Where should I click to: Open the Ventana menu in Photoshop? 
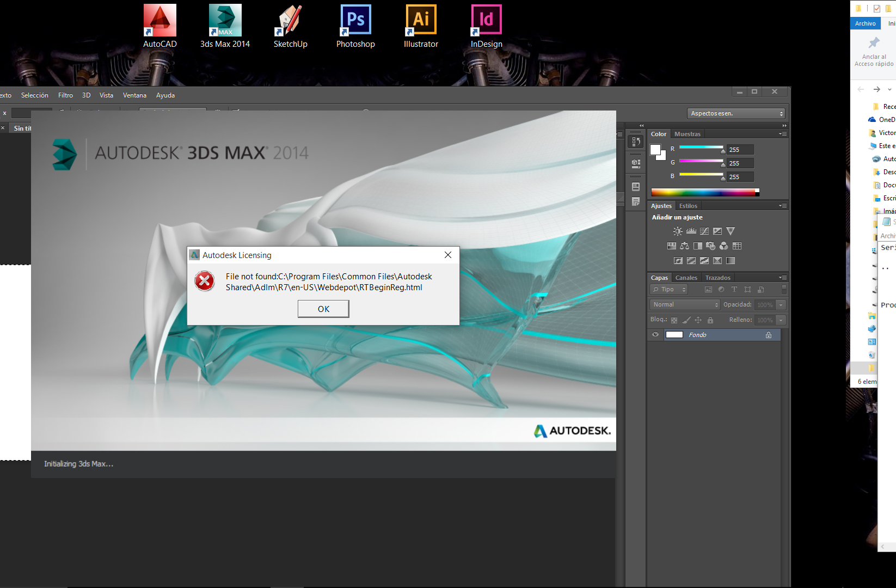[134, 95]
